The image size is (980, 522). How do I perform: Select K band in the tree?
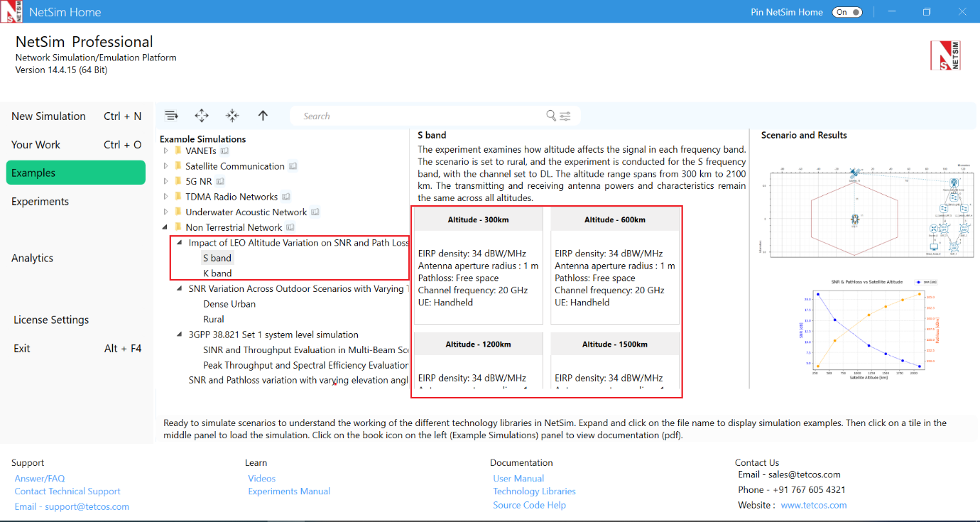217,273
